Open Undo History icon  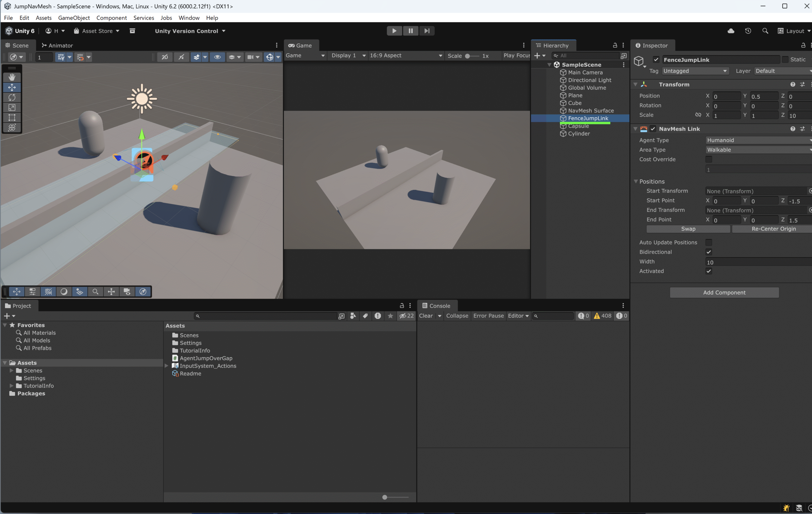[748, 31]
